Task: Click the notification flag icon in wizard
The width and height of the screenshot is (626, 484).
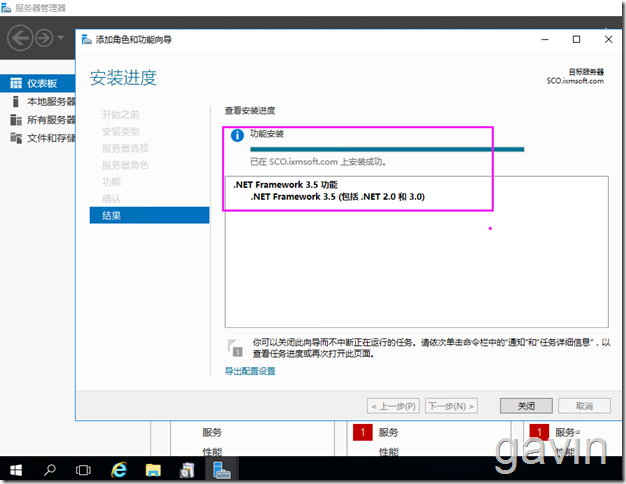Action: (x=235, y=347)
